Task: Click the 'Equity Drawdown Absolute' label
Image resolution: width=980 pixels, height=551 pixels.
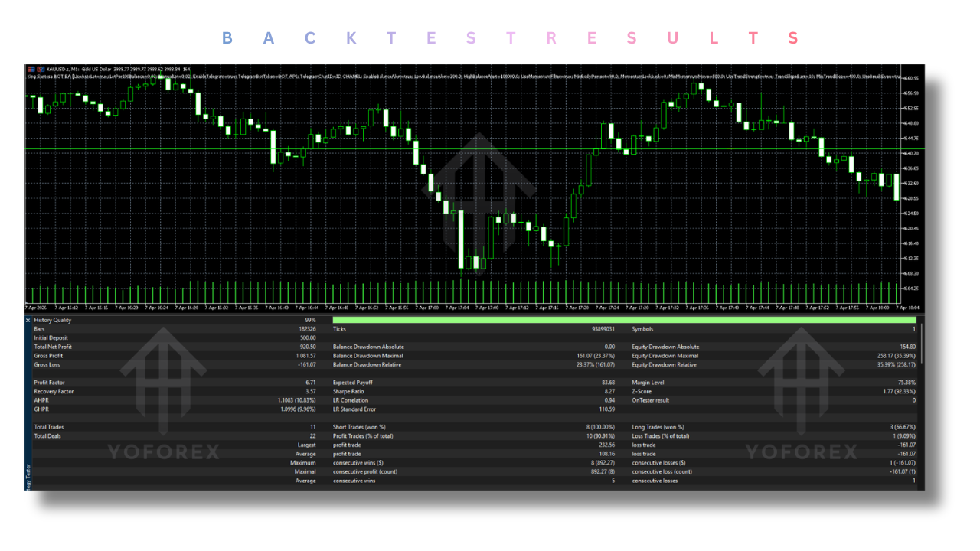Action: (665, 347)
